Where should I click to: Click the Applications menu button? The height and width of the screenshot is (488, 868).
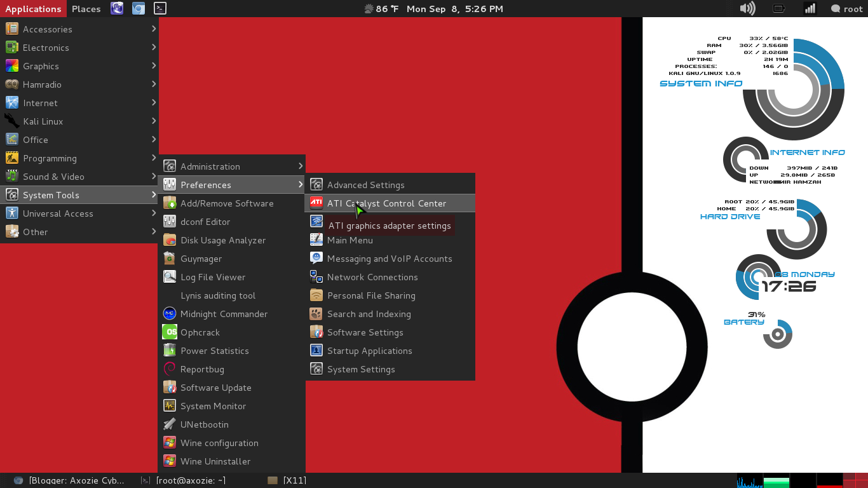(33, 8)
